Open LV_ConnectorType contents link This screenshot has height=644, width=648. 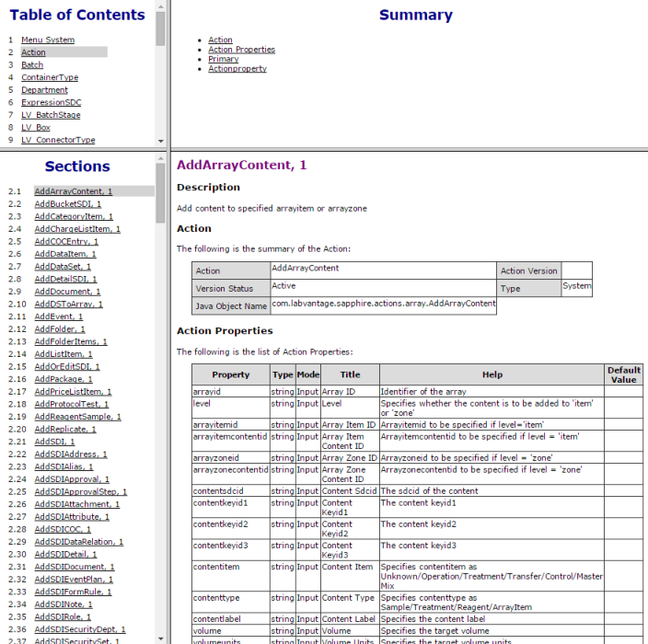pos(58,140)
